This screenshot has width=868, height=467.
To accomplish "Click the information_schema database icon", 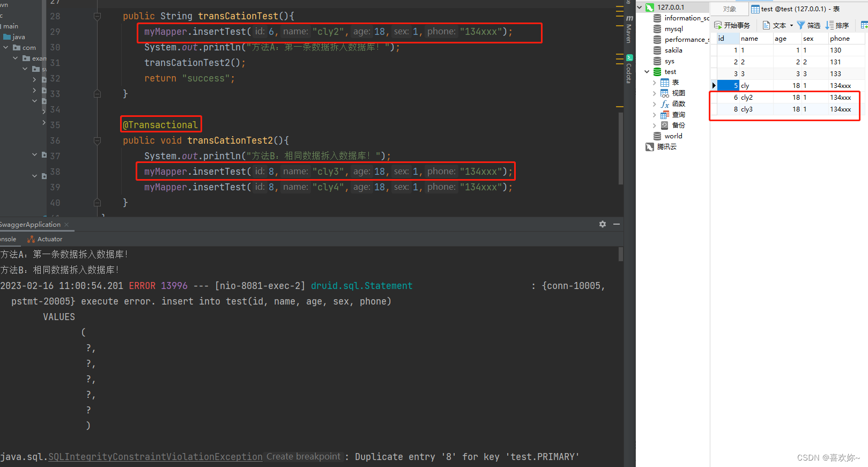I will point(657,18).
